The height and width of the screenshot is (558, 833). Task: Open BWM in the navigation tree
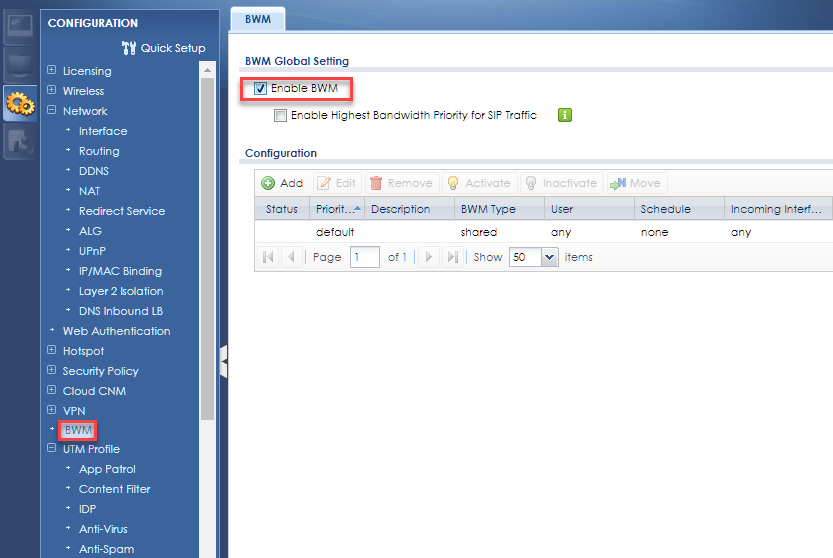point(78,430)
